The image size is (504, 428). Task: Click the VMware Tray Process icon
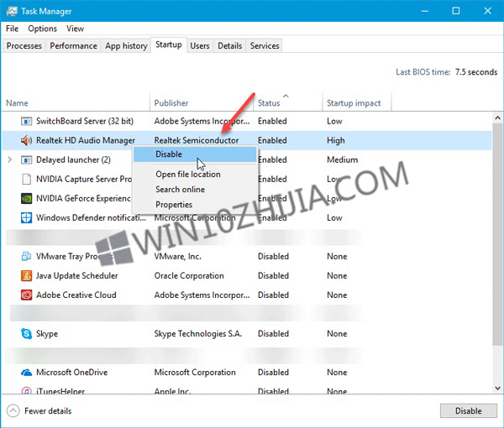26,256
